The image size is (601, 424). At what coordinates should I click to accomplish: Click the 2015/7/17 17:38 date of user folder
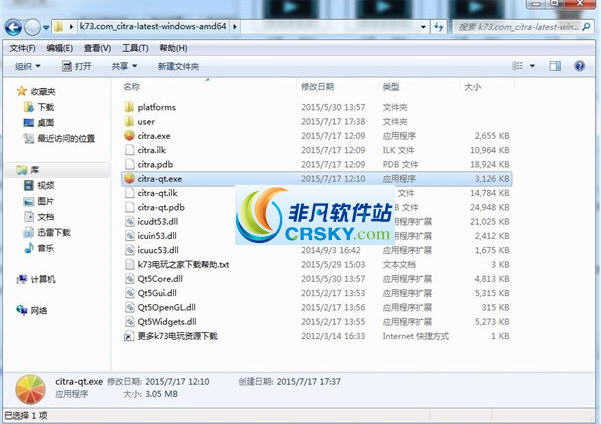(333, 122)
